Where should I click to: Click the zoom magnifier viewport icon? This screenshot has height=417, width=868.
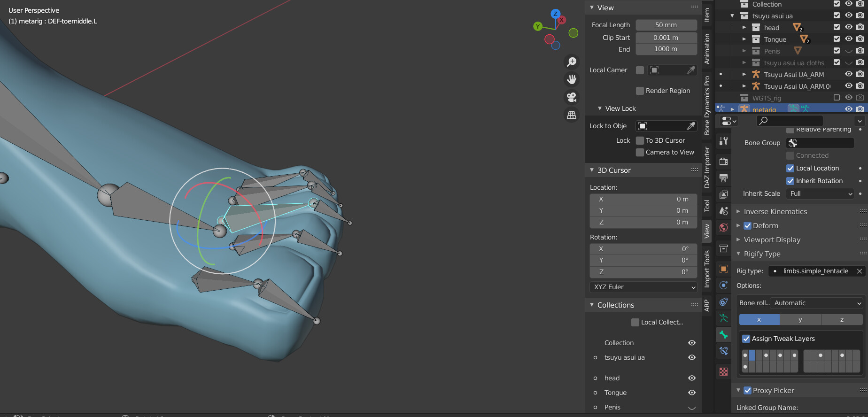[572, 62]
